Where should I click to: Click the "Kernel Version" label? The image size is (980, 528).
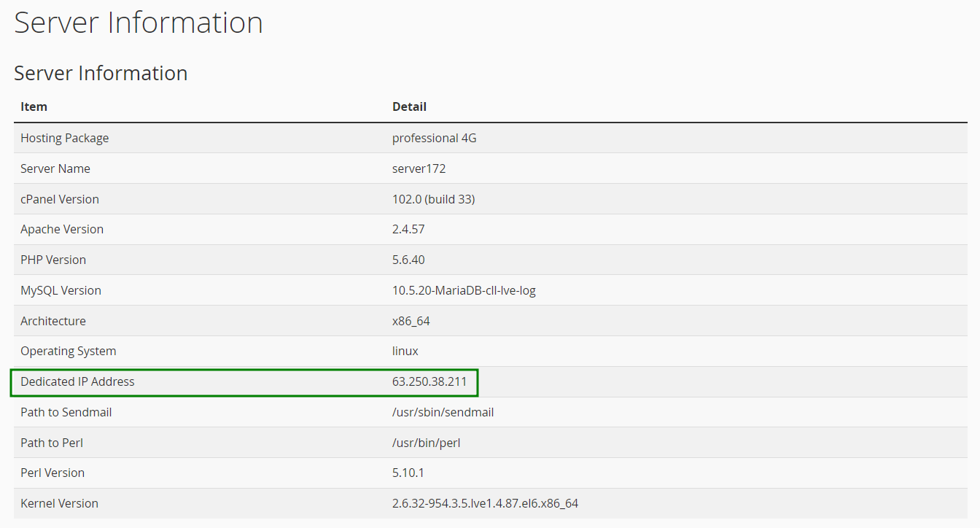(59, 503)
